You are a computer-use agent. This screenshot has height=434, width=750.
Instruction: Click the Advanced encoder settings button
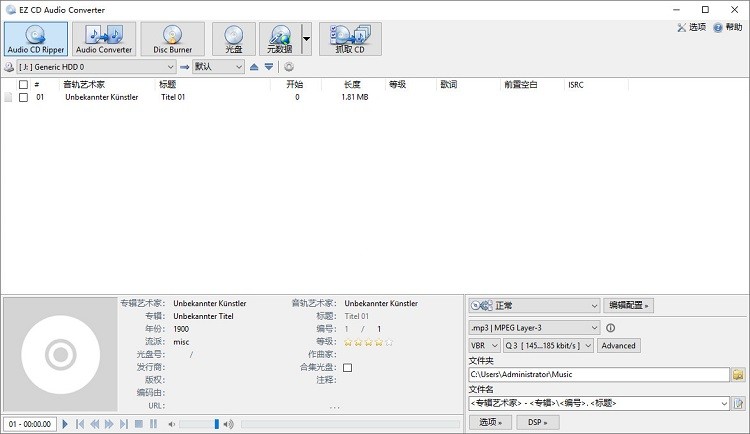618,345
